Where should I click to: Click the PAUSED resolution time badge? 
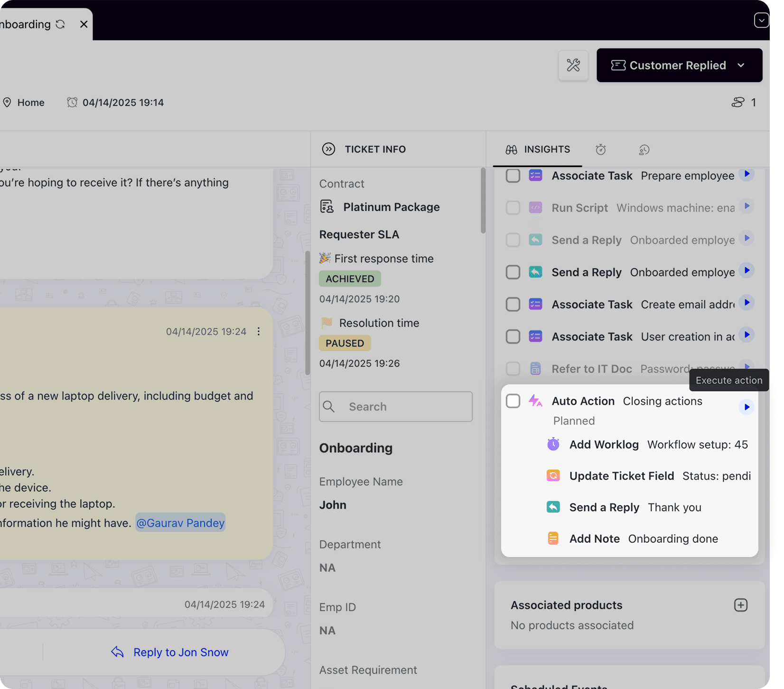(345, 343)
